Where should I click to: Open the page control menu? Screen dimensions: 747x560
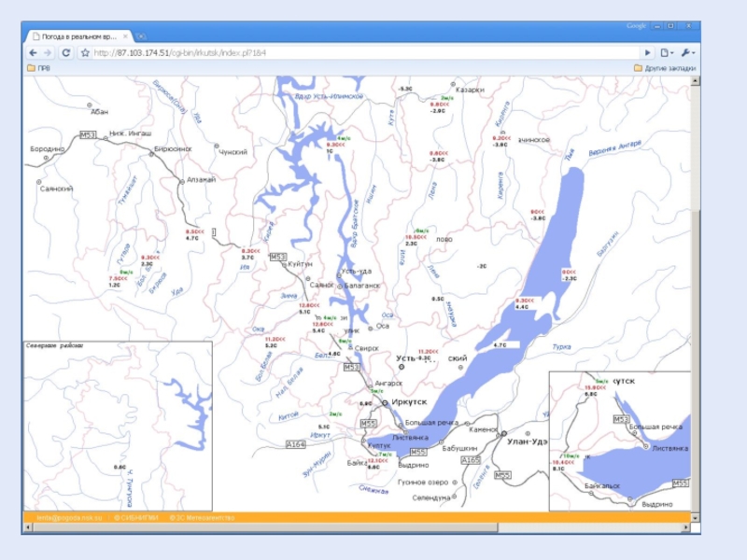click(667, 53)
